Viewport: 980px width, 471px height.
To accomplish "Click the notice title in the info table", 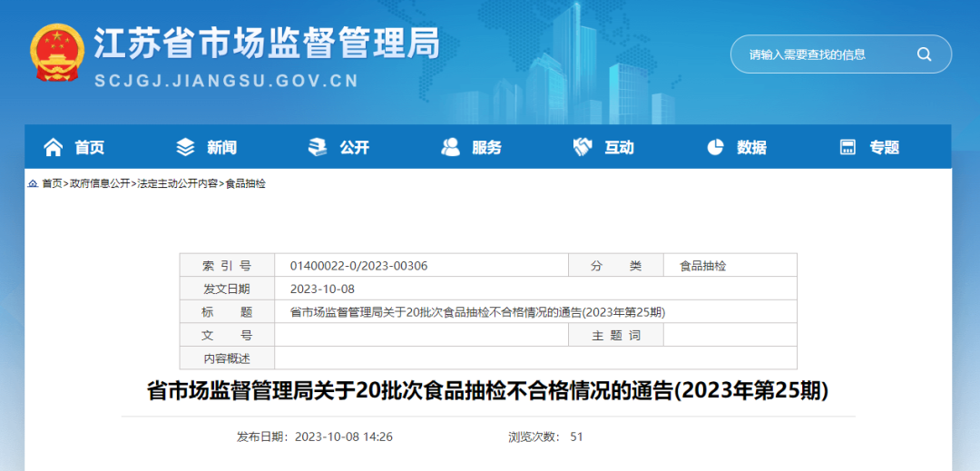I will (477, 312).
